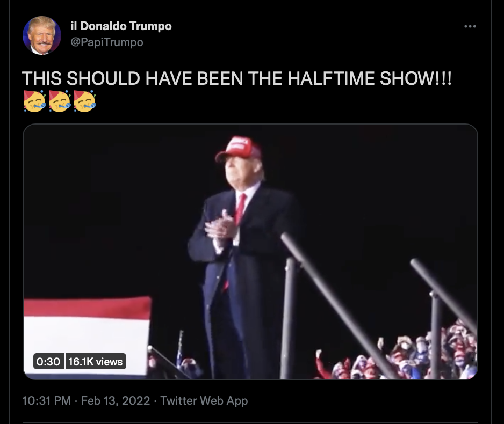Click the red and white banner in video

pos(87,335)
